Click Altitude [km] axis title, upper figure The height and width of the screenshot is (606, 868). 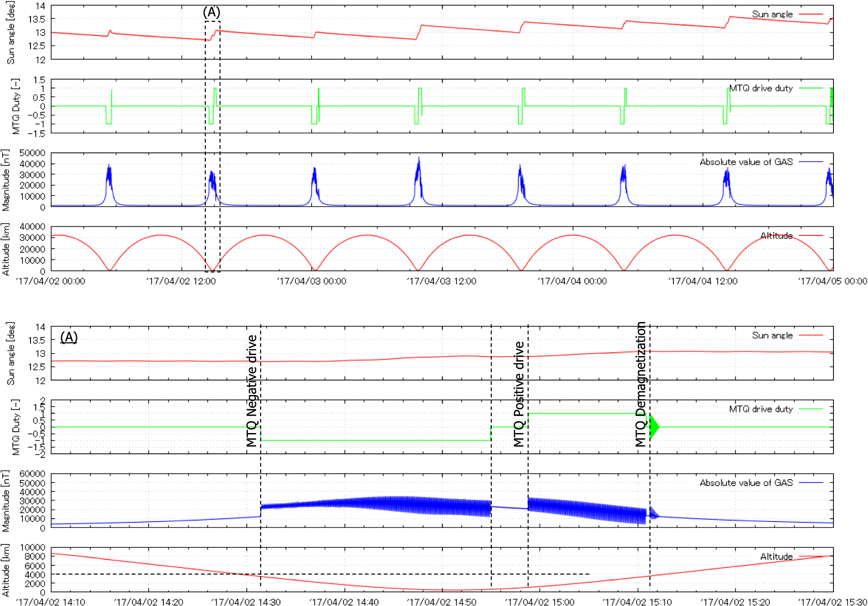pos(5,249)
